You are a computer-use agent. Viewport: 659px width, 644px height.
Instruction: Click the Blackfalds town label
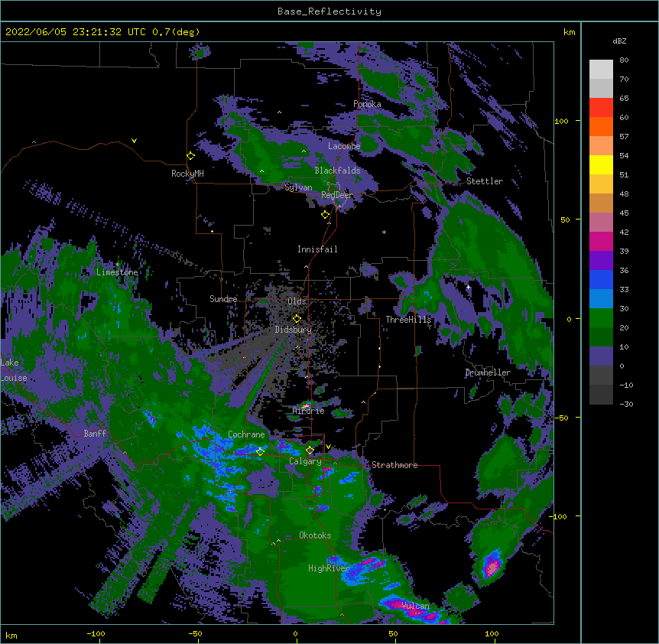337,171
